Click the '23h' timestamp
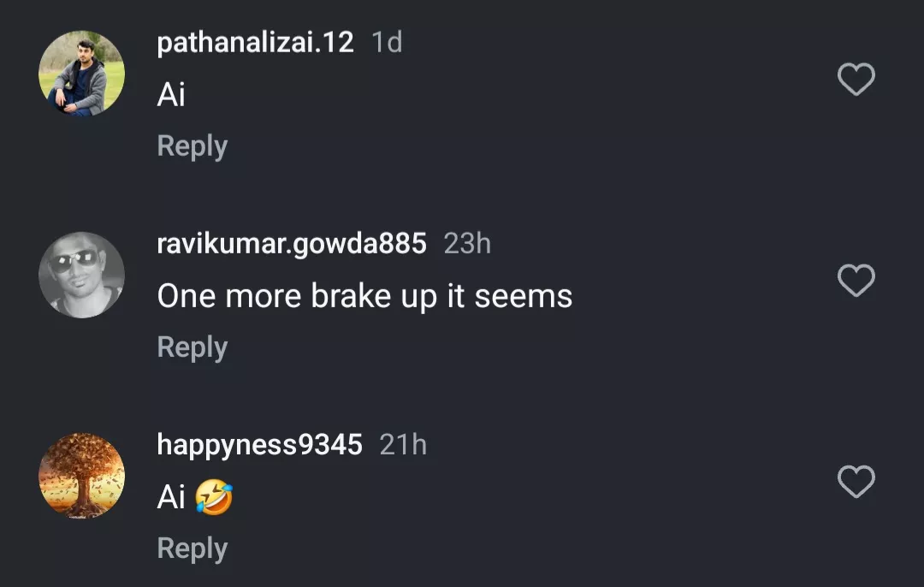Image resolution: width=924 pixels, height=587 pixels. click(x=467, y=244)
